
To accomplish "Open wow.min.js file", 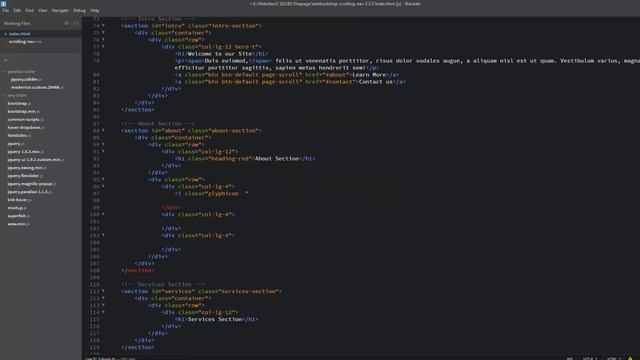I will (x=18, y=224).
